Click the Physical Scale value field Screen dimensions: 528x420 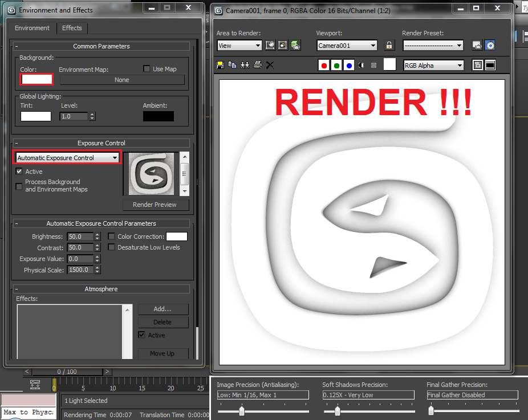[x=80, y=270]
